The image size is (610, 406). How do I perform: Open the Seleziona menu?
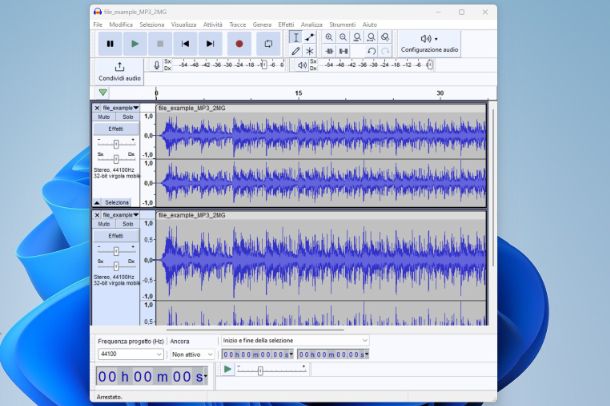tap(152, 24)
